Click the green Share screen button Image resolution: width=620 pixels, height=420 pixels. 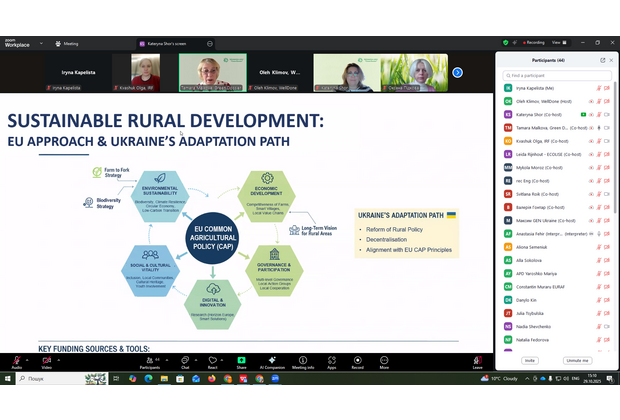pos(241,361)
